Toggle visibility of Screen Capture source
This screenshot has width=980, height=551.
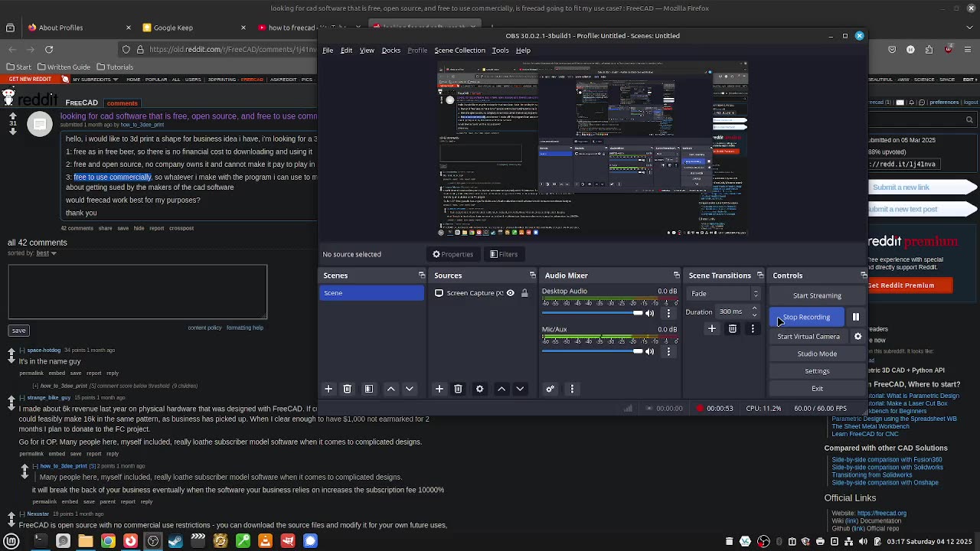pos(511,293)
